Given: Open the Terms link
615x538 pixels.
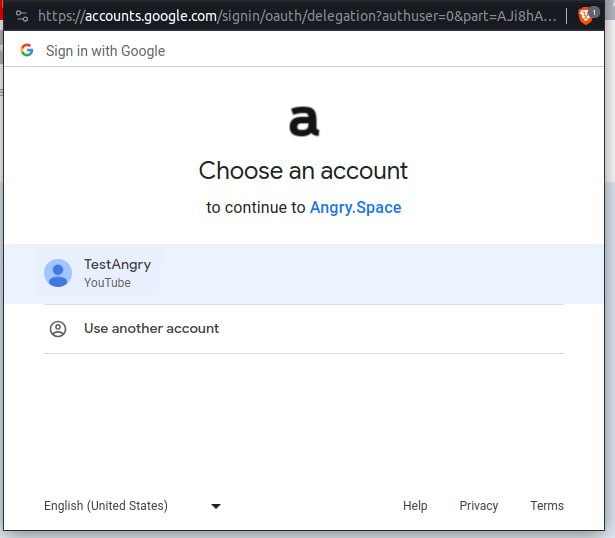Looking at the screenshot, I should 547,506.
